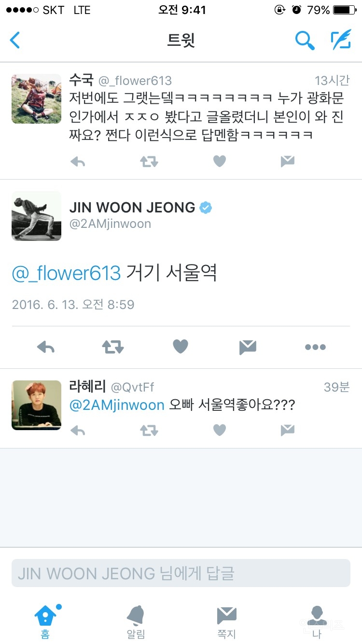Like 라헤리's reply tweet

220,430
